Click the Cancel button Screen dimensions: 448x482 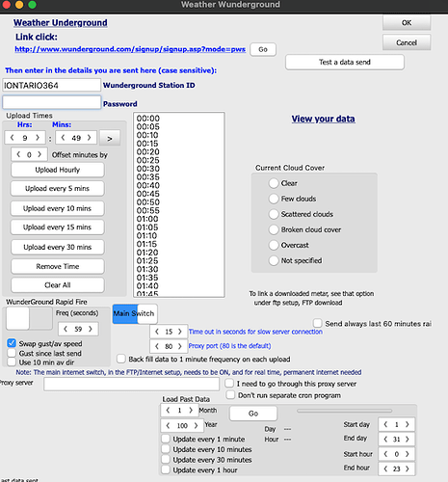point(407,42)
